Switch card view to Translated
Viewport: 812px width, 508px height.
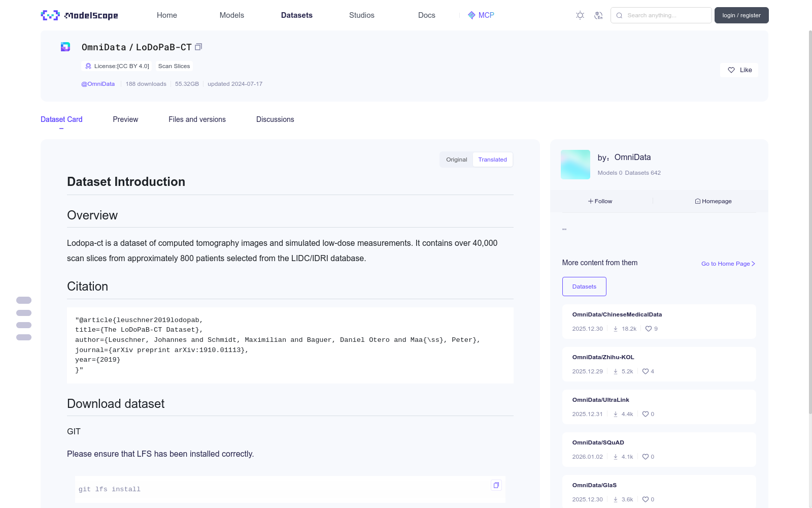click(492, 160)
